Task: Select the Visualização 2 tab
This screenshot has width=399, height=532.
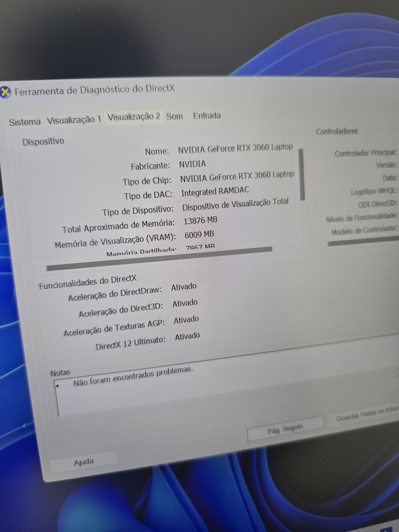Action: coord(134,117)
